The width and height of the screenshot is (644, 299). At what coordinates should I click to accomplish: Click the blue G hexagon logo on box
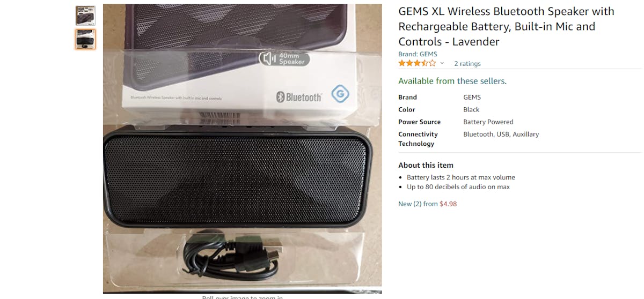coord(340,94)
